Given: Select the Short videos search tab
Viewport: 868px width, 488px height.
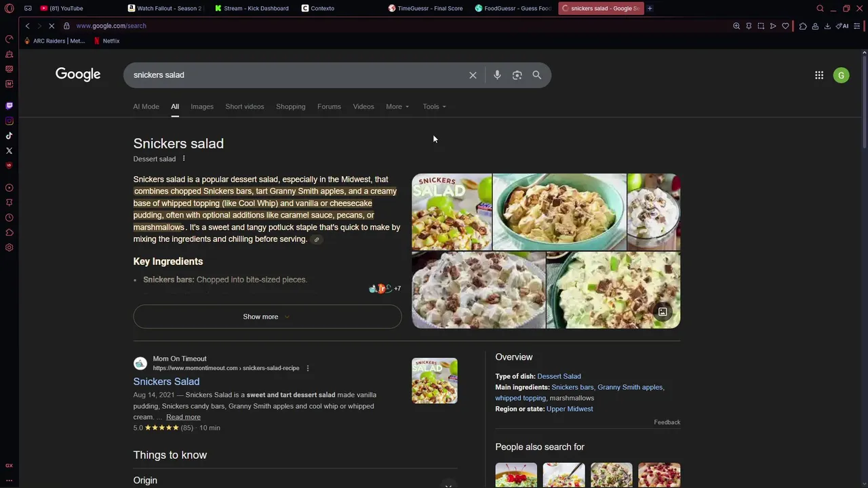Looking at the screenshot, I should pos(245,106).
